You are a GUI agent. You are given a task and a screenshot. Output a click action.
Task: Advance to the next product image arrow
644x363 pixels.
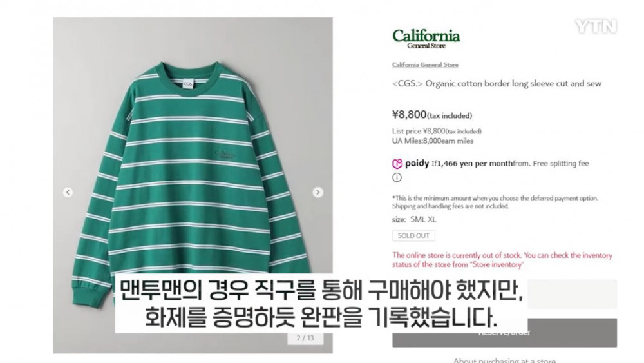[317, 192]
